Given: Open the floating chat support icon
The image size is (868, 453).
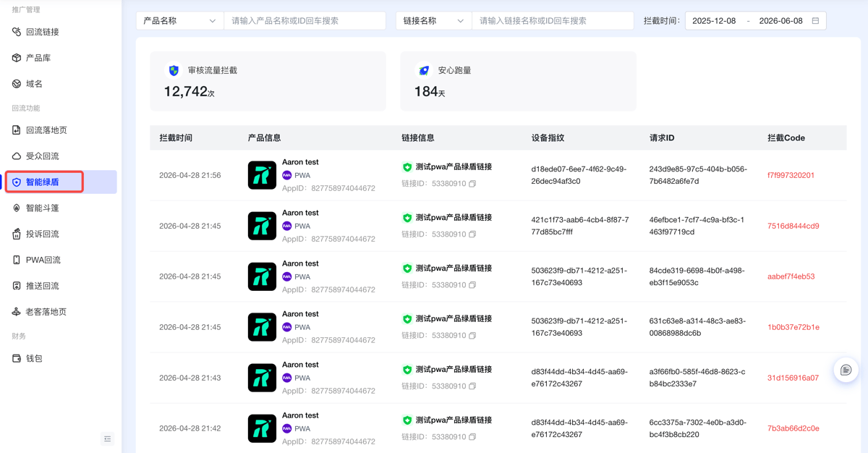Looking at the screenshot, I should pyautogui.click(x=846, y=371).
